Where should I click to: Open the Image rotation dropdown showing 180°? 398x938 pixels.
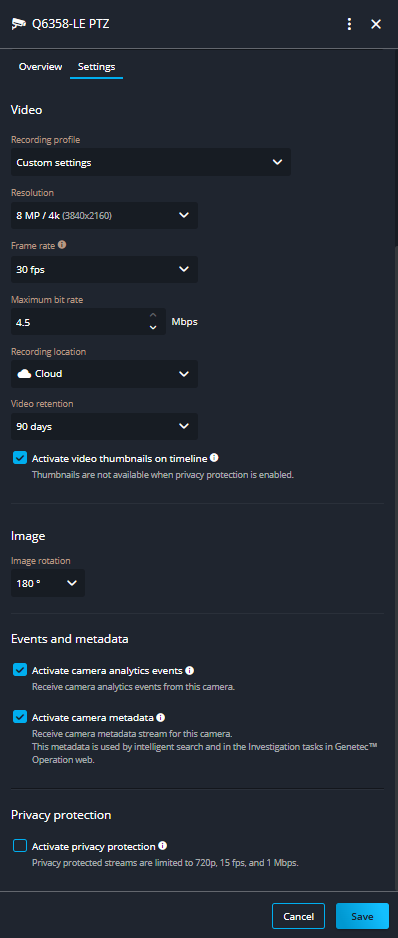point(48,583)
